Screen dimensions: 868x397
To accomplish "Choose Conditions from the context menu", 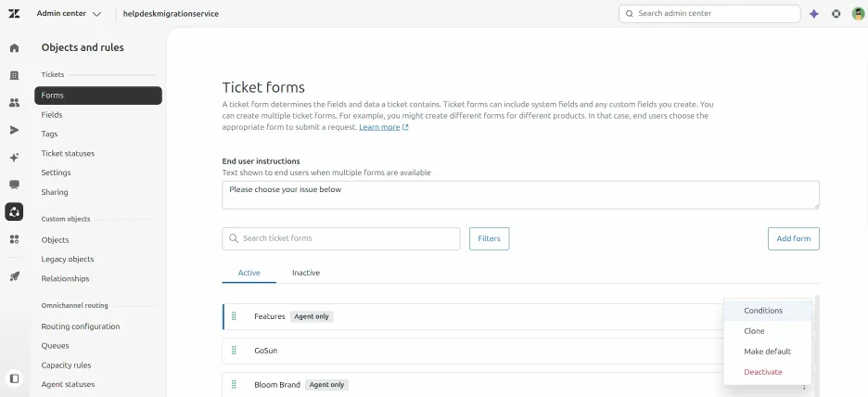I will pos(767,311).
